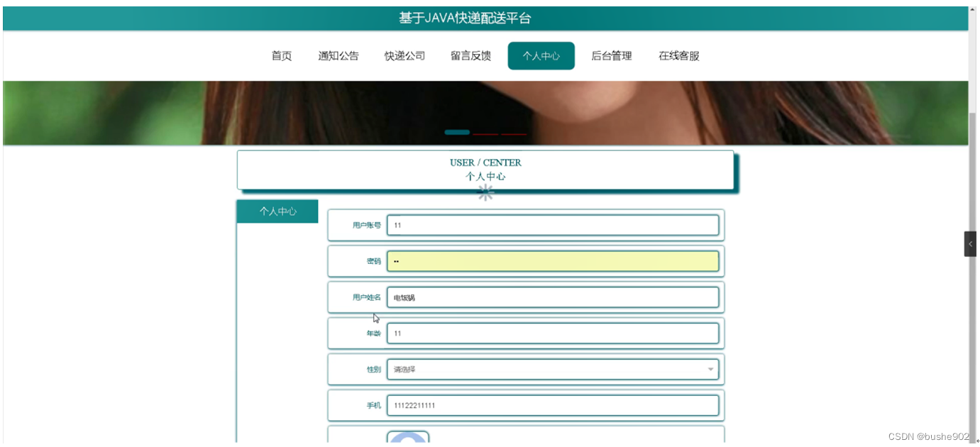Image resolution: width=980 pixels, height=447 pixels.
Task: Click the 用户账号 input containing 11
Action: pos(554,225)
